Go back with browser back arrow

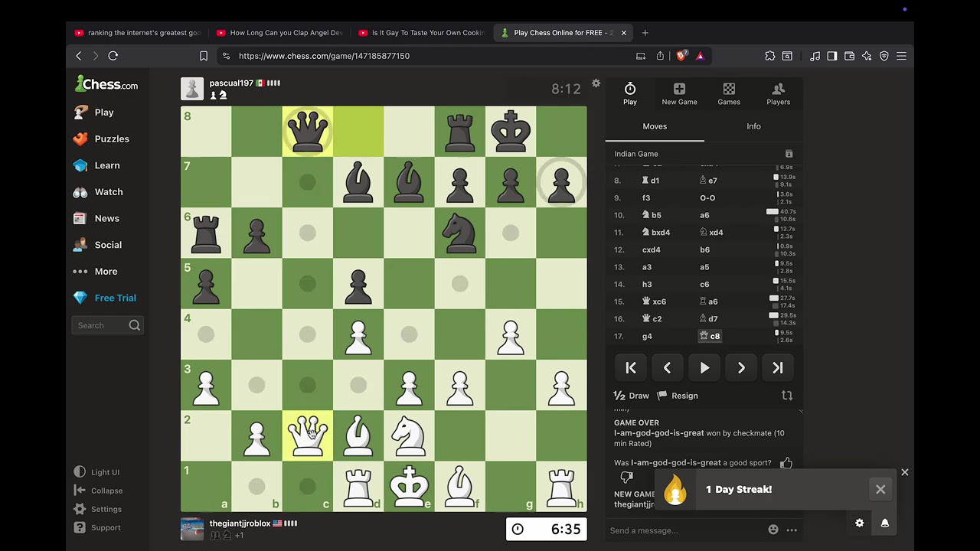(x=78, y=56)
